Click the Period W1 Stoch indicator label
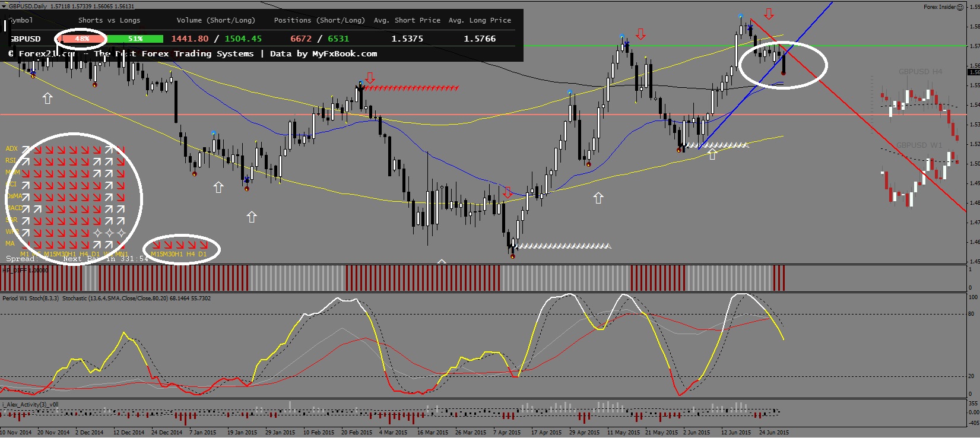This screenshot has width=980, height=438. click(x=30, y=298)
